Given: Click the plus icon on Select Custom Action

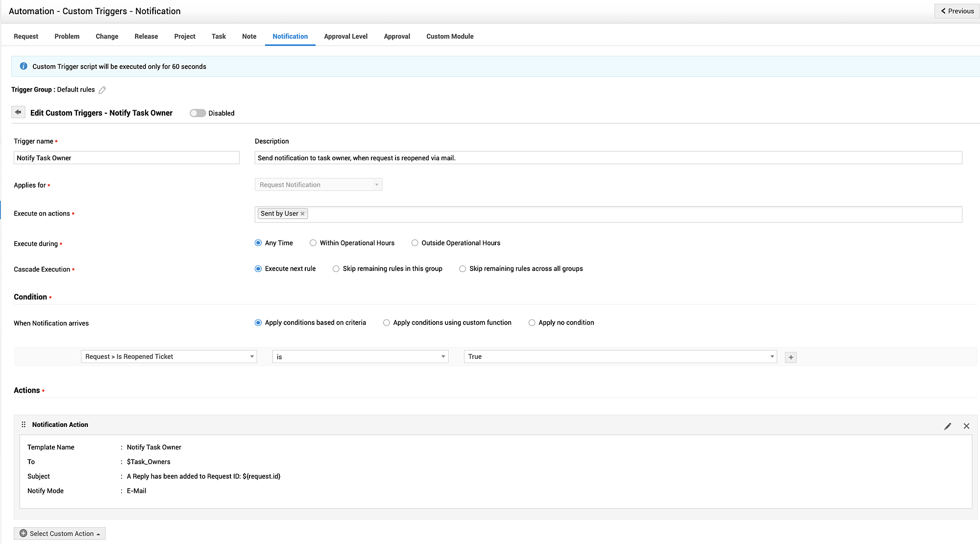Looking at the screenshot, I should [24, 533].
